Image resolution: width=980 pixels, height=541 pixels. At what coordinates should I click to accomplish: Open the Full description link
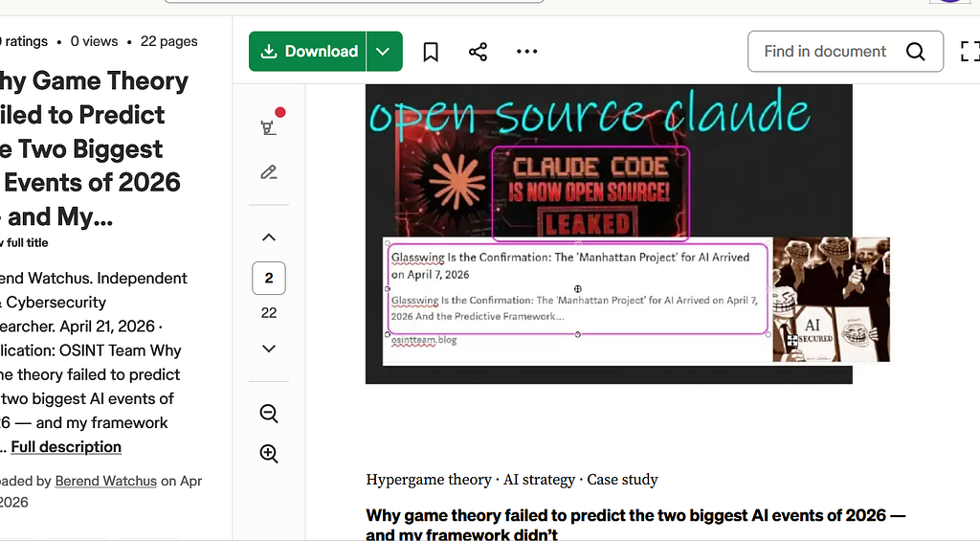point(66,446)
